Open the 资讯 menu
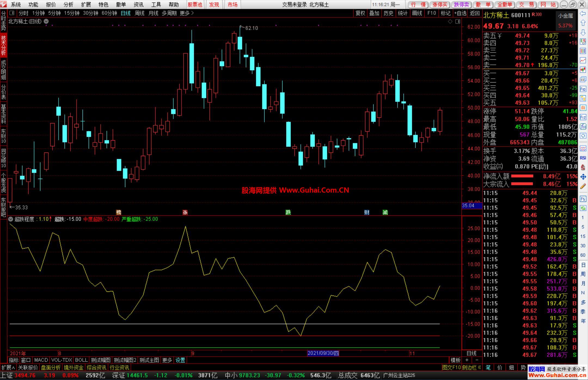 (x=138, y=5)
